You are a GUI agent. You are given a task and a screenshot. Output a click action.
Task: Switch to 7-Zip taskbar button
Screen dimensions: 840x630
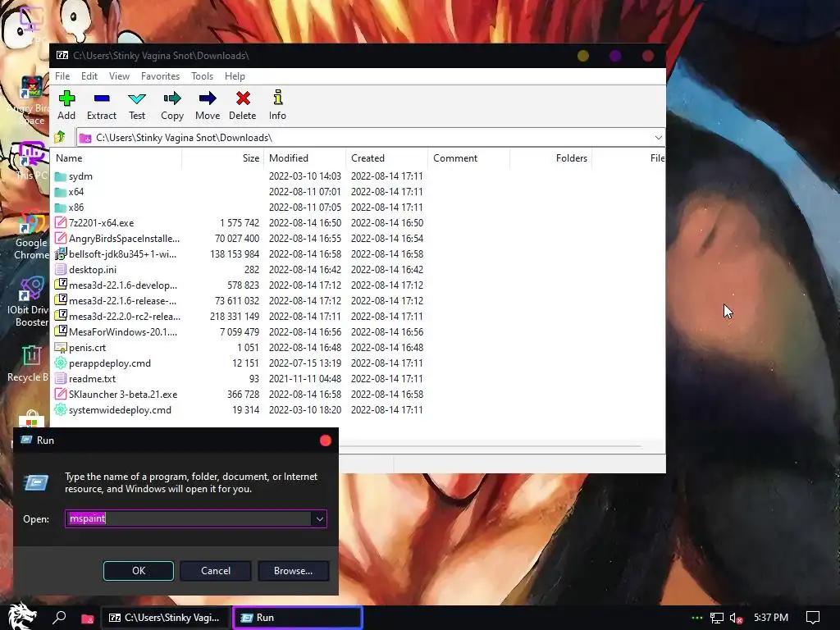166,618
